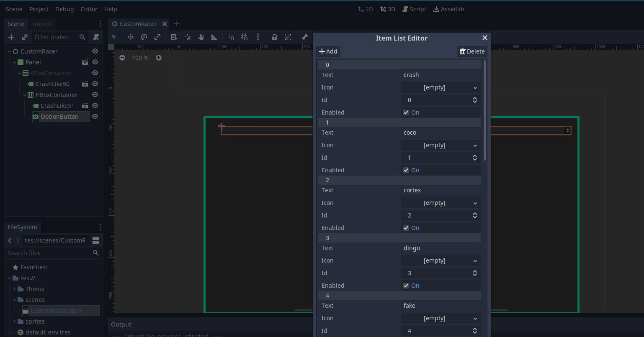Uncheck Enabled for the 'crash' item
Screen dimensions: 644x337
tap(406, 112)
